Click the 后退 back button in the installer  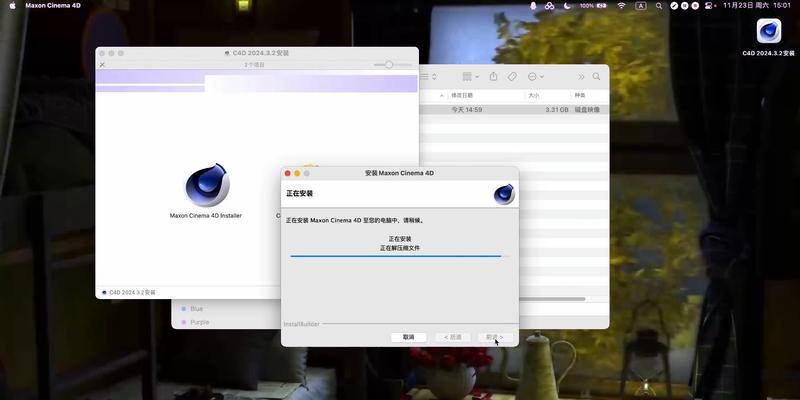(x=453, y=337)
